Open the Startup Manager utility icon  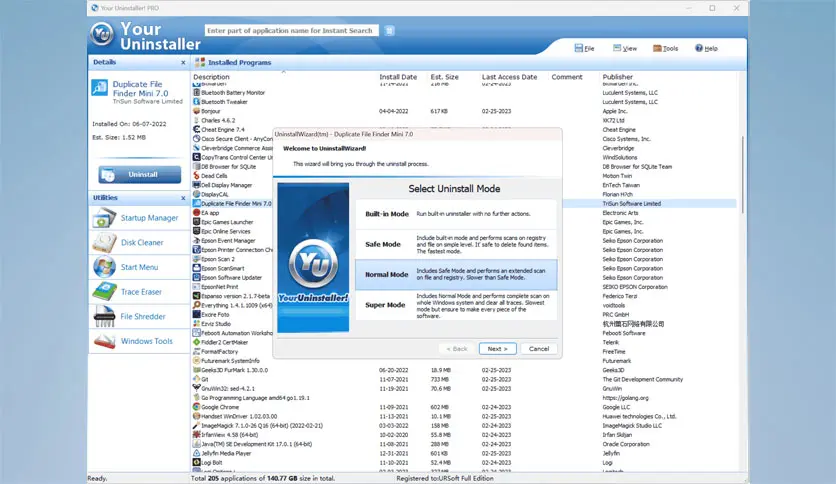pyautogui.click(x=104, y=218)
